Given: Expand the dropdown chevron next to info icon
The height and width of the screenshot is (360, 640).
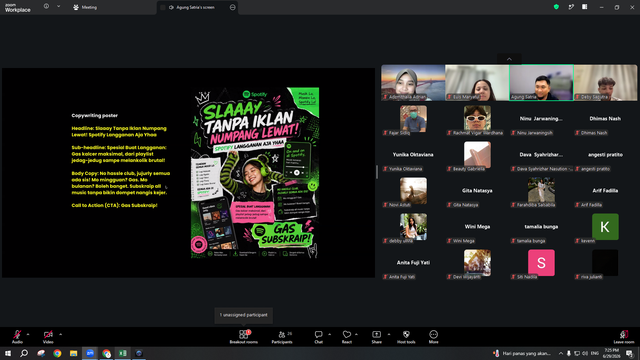Looking at the screenshot, I should point(58,7).
